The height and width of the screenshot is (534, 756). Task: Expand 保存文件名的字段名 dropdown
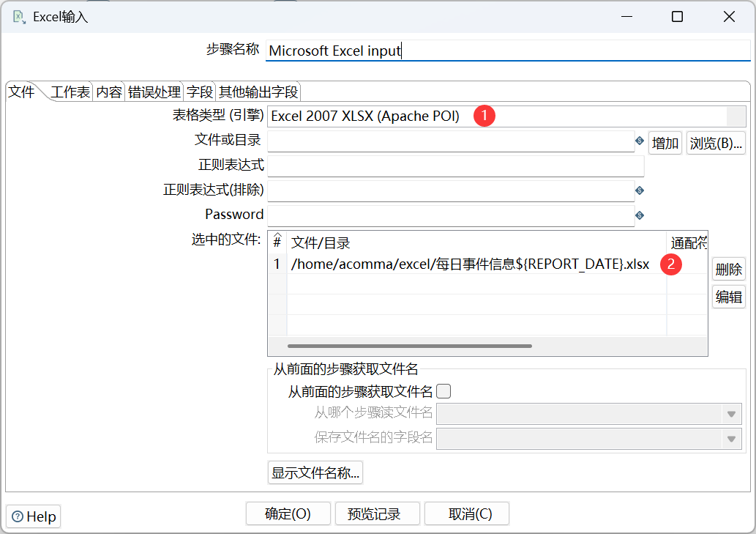[x=731, y=439]
